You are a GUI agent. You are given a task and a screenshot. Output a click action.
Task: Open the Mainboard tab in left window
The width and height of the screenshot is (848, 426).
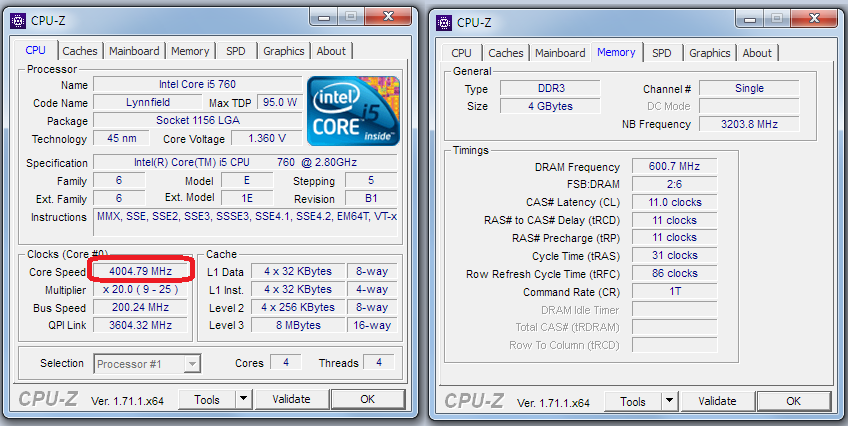[x=134, y=51]
